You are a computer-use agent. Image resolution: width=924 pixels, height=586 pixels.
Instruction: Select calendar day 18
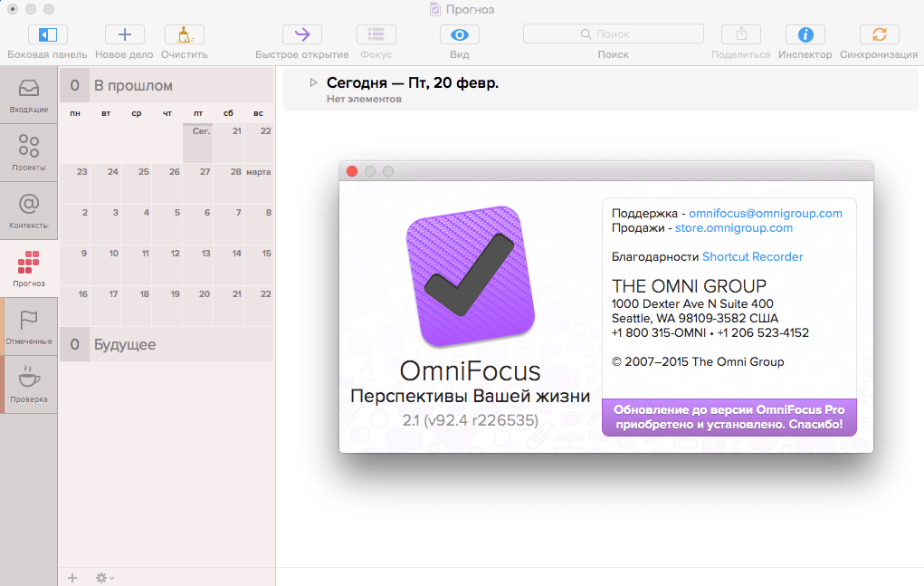(136, 306)
